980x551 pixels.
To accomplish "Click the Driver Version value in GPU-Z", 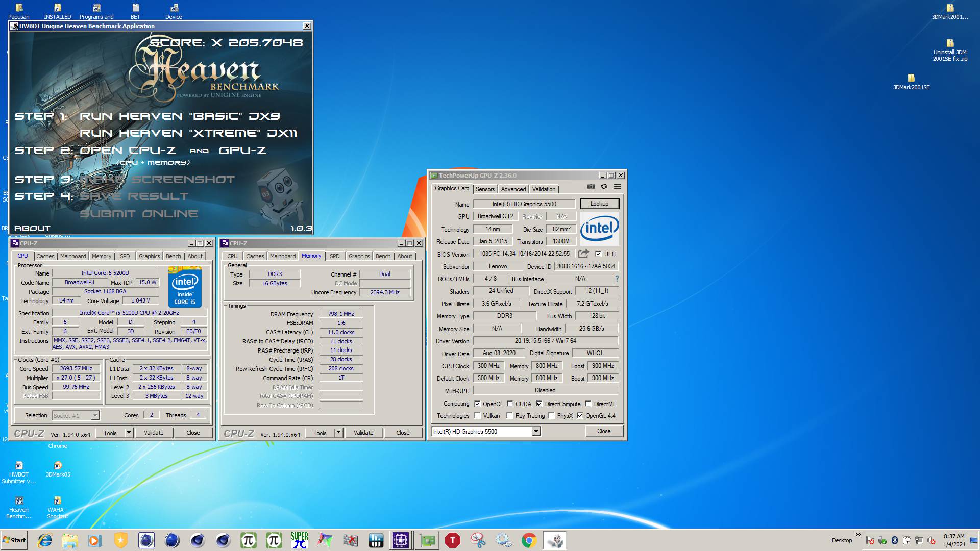I will click(546, 341).
